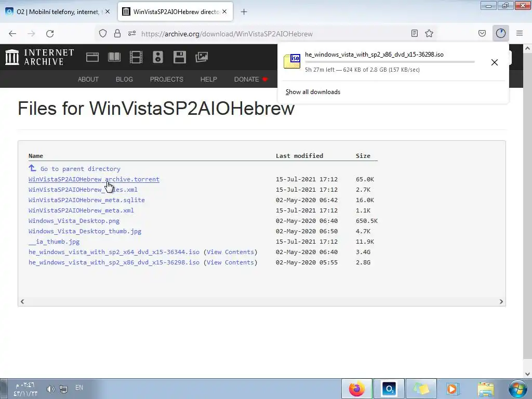Screen dimensions: 532x399
Task: Click the Name column header
Action: pos(36,156)
